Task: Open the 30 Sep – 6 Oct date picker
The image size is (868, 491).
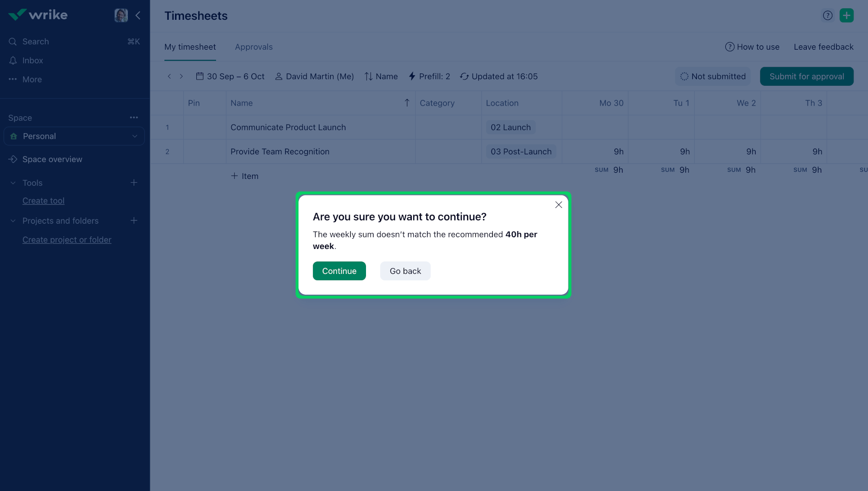Action: 231,77
